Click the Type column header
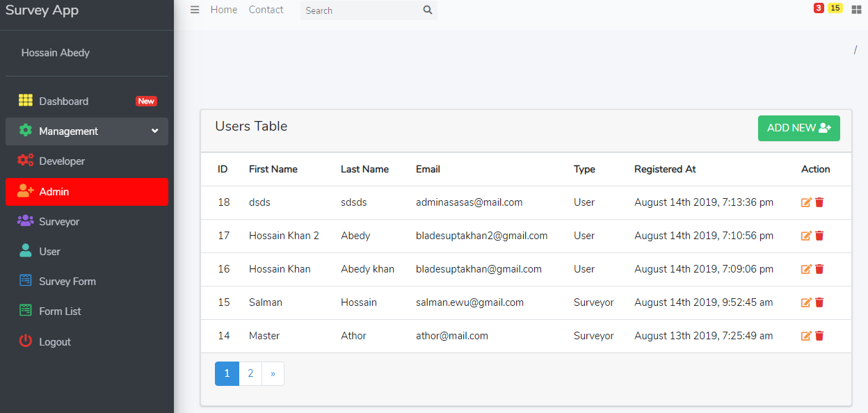868x413 pixels. 584,169
